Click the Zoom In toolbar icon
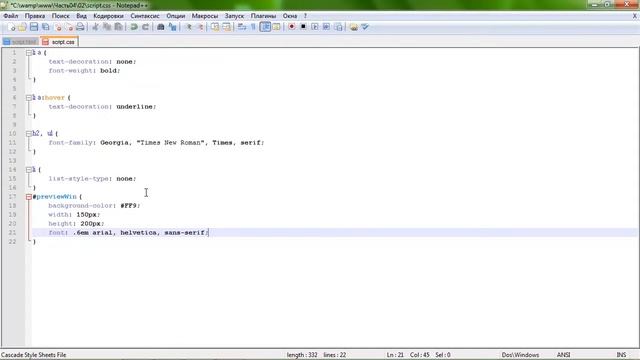640x360 pixels. coord(189,27)
